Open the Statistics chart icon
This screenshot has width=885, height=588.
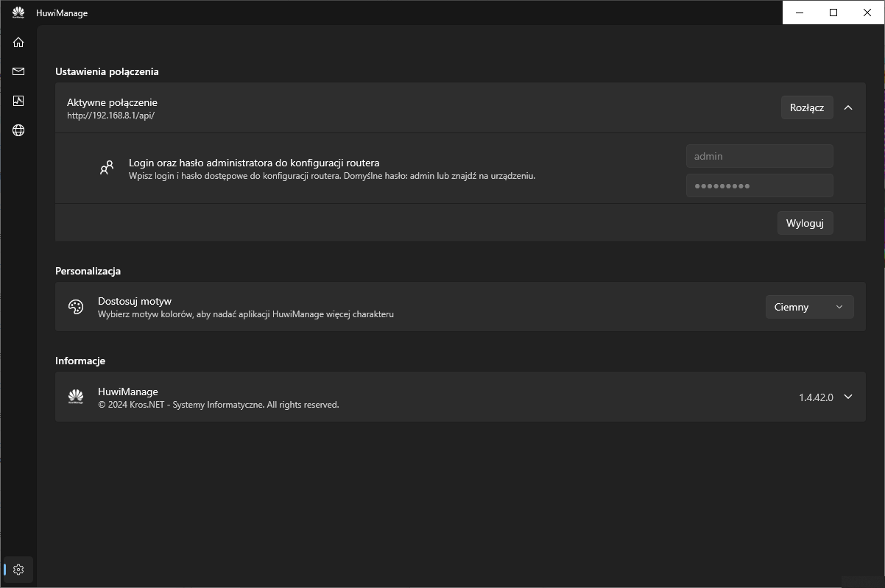click(18, 101)
